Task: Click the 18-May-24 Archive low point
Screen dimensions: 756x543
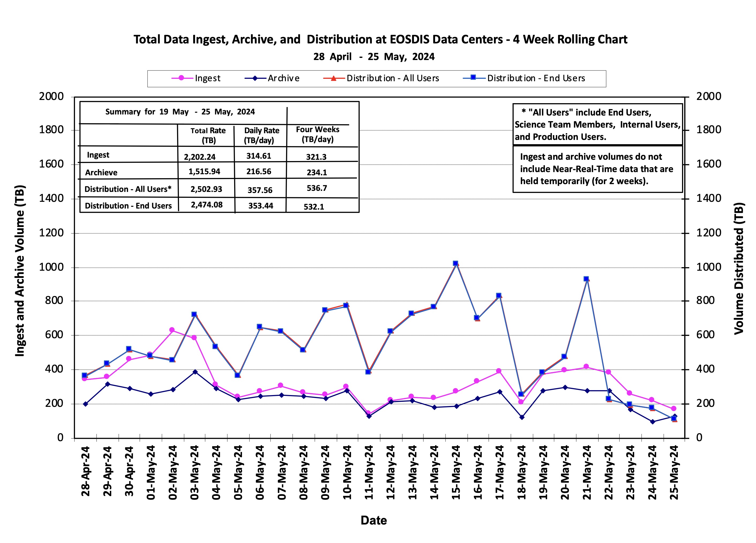Action: [522, 417]
